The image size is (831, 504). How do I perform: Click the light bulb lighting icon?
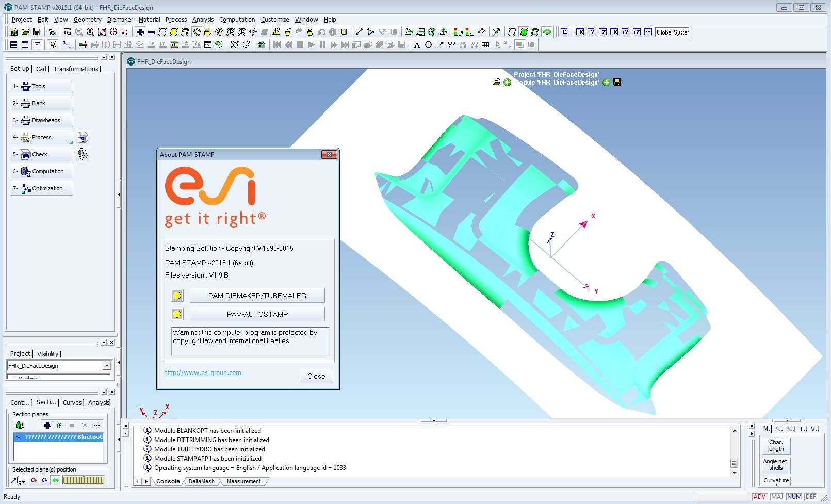point(52,45)
